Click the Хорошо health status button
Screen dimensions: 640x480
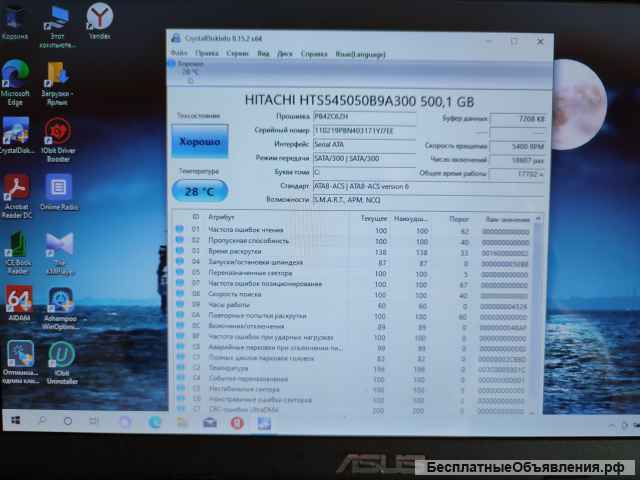click(200, 141)
